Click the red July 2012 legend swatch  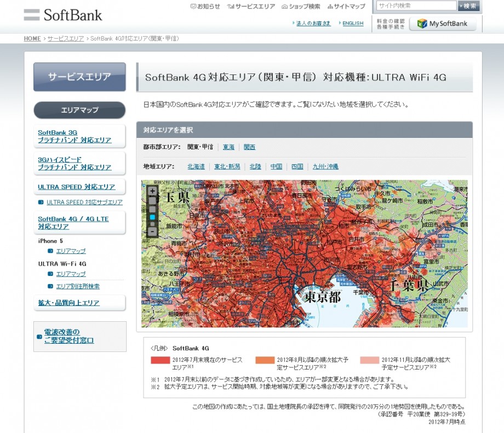click(x=161, y=360)
